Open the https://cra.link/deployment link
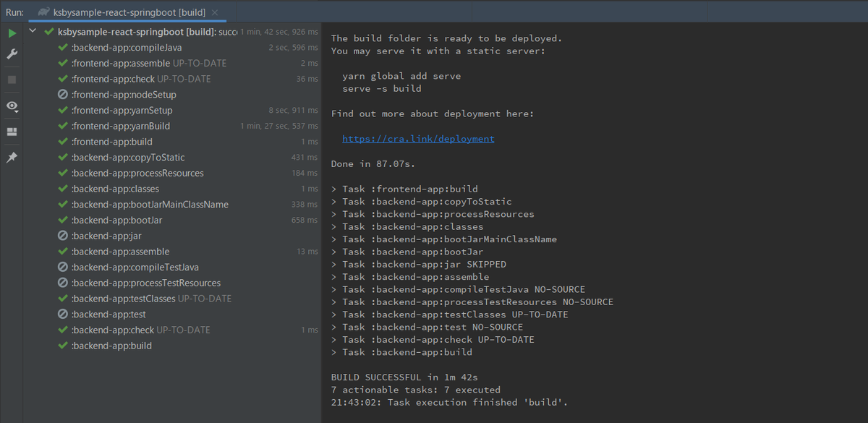868x423 pixels. [x=418, y=139]
